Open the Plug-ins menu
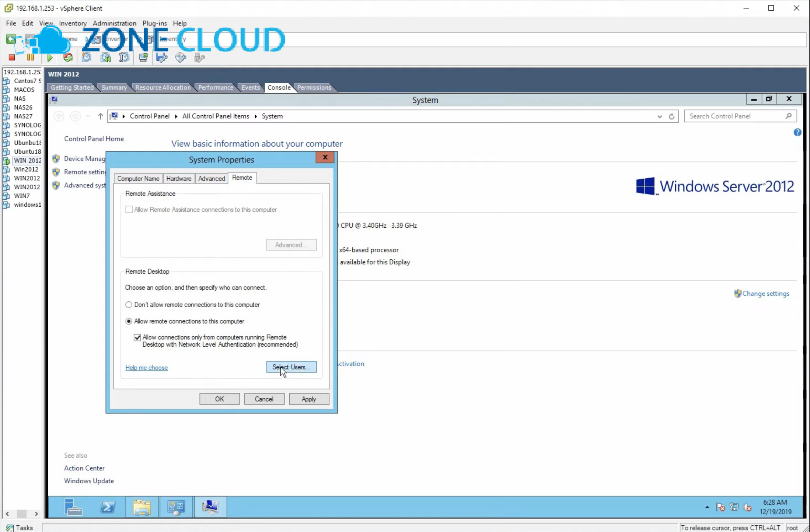The image size is (810, 532). point(154,23)
